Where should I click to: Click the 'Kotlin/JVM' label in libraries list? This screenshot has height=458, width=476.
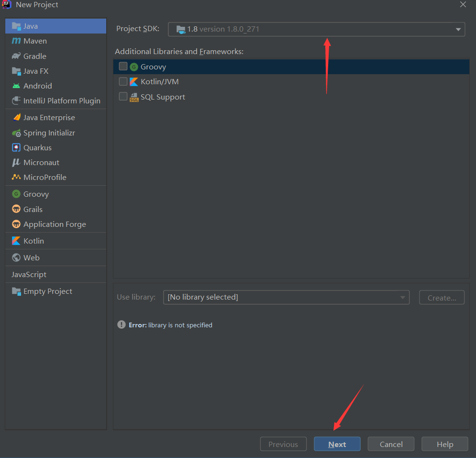pyautogui.click(x=160, y=82)
